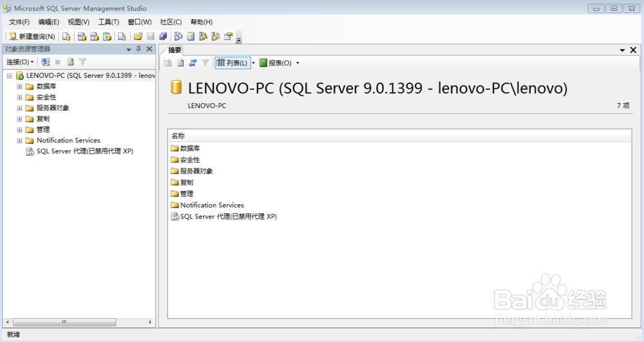The width and height of the screenshot is (644, 342).
Task: Open a Database Engine Query from toolbar
Action: 66,37
